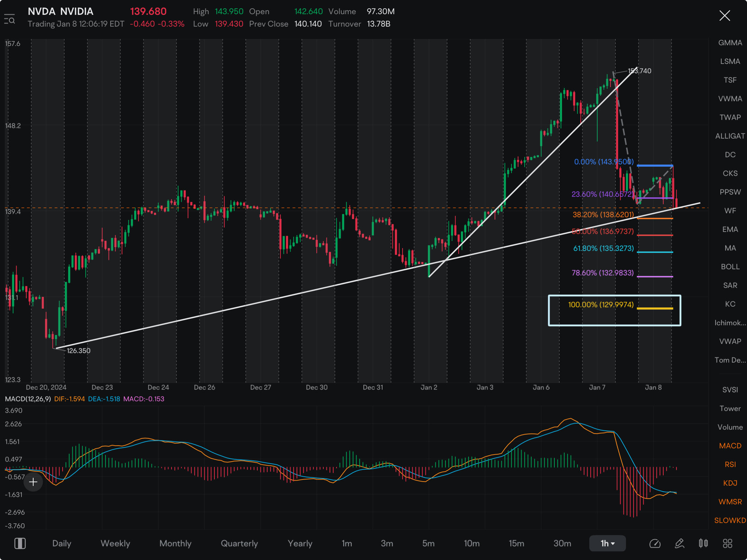Enable the LSMA indicator
747x560 pixels.
pos(730,62)
